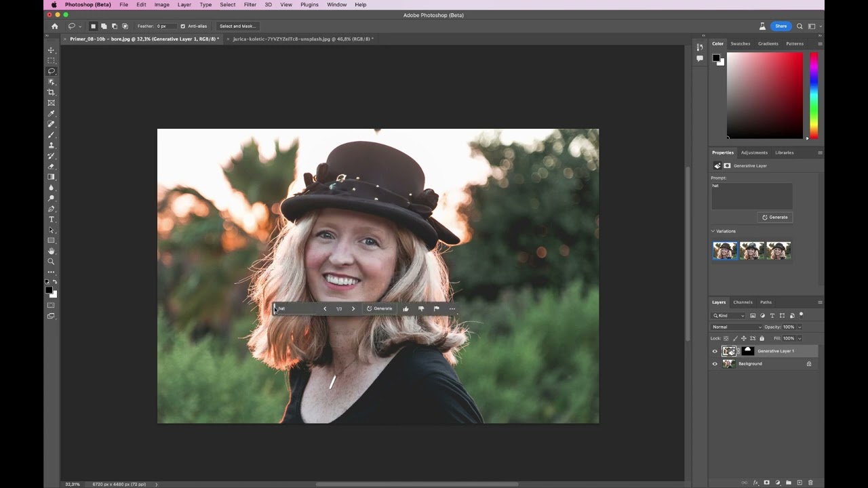Switch to the Swatches tab
The height and width of the screenshot is (488, 868).
pyautogui.click(x=741, y=43)
